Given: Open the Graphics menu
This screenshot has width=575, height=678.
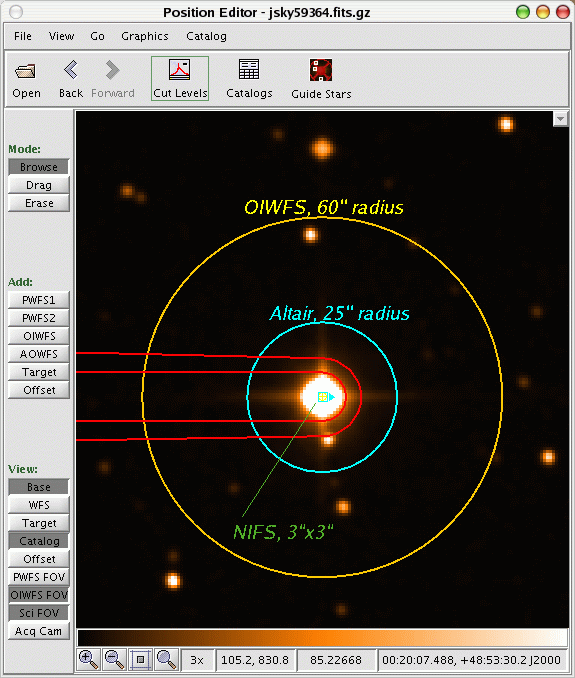Looking at the screenshot, I should pos(145,36).
